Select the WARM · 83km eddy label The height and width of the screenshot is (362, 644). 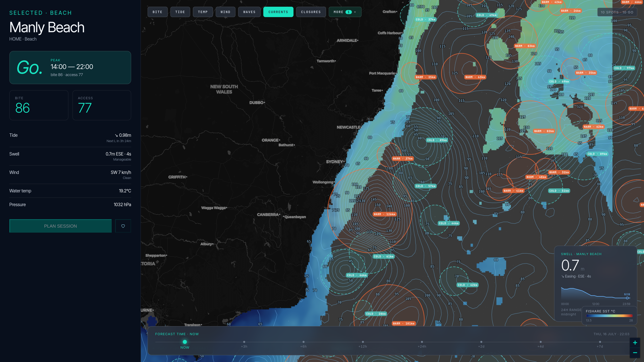pyautogui.click(x=525, y=46)
